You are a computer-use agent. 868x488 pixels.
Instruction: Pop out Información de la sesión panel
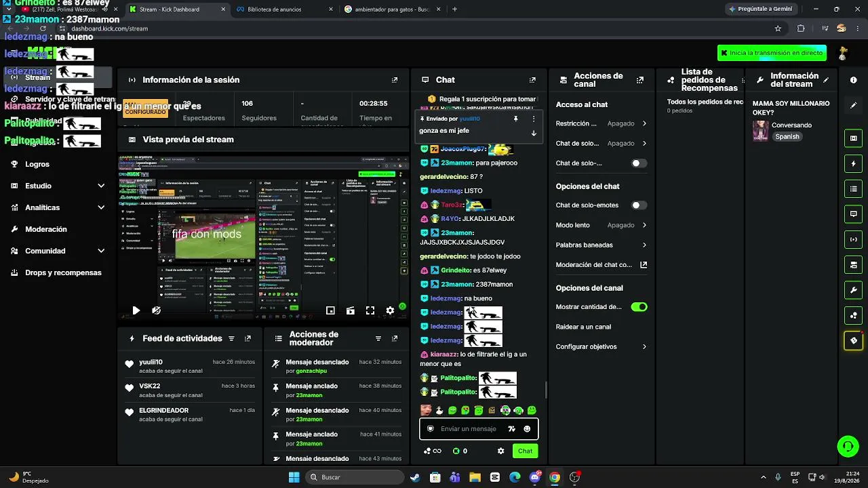395,80
